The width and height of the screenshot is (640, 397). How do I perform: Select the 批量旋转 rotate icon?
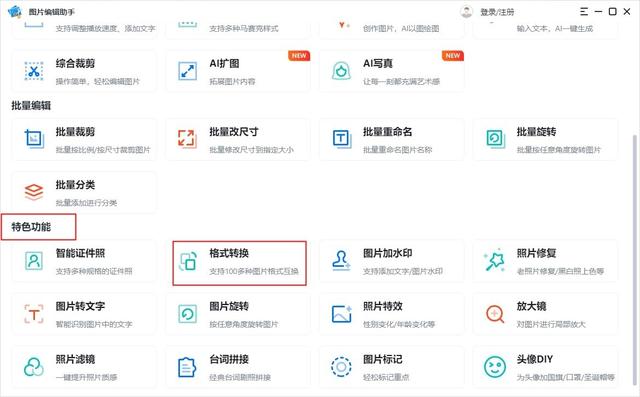click(495, 139)
